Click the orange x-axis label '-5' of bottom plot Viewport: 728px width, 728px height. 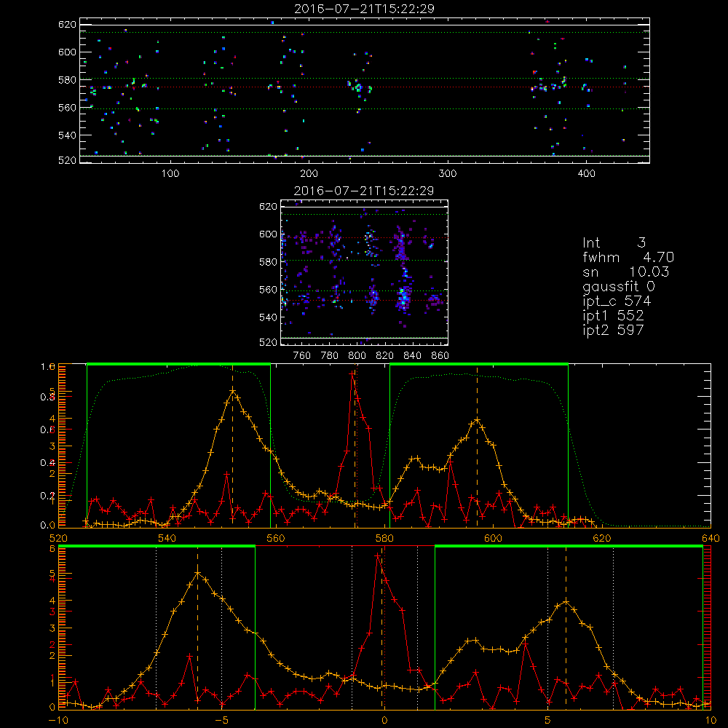tap(222, 721)
